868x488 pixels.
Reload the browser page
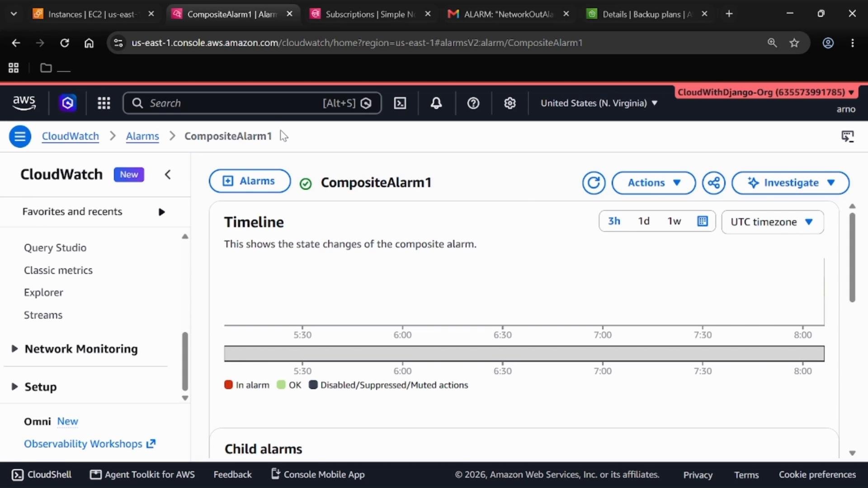[65, 43]
